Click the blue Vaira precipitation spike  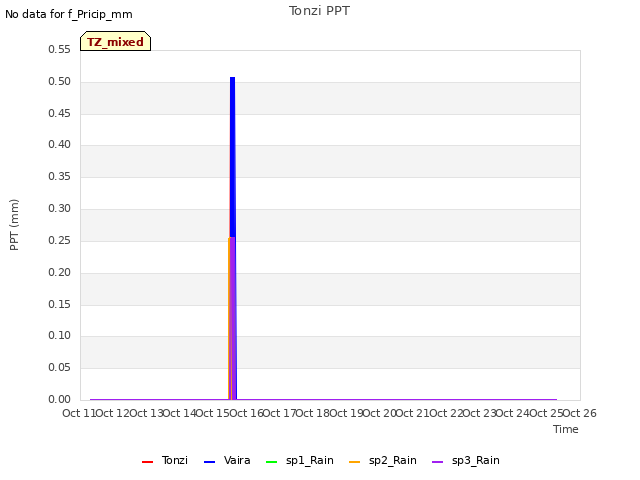[x=233, y=155]
